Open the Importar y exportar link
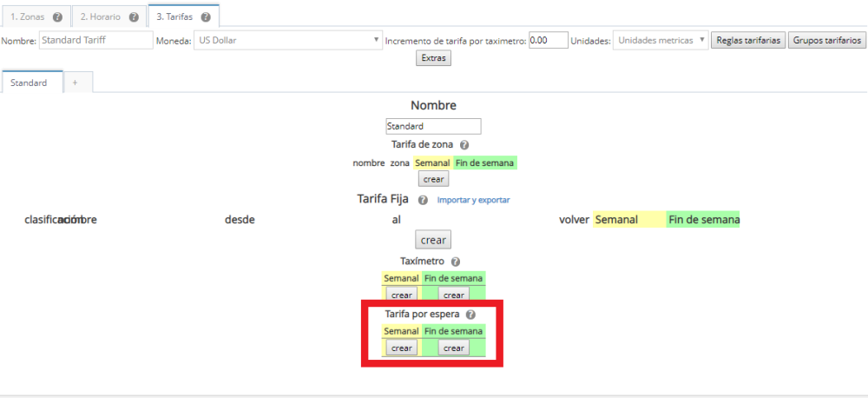This screenshot has height=398, width=868. (x=473, y=200)
